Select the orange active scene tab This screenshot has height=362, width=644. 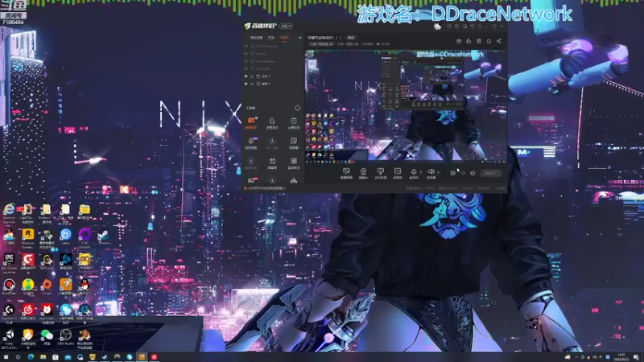(284, 37)
